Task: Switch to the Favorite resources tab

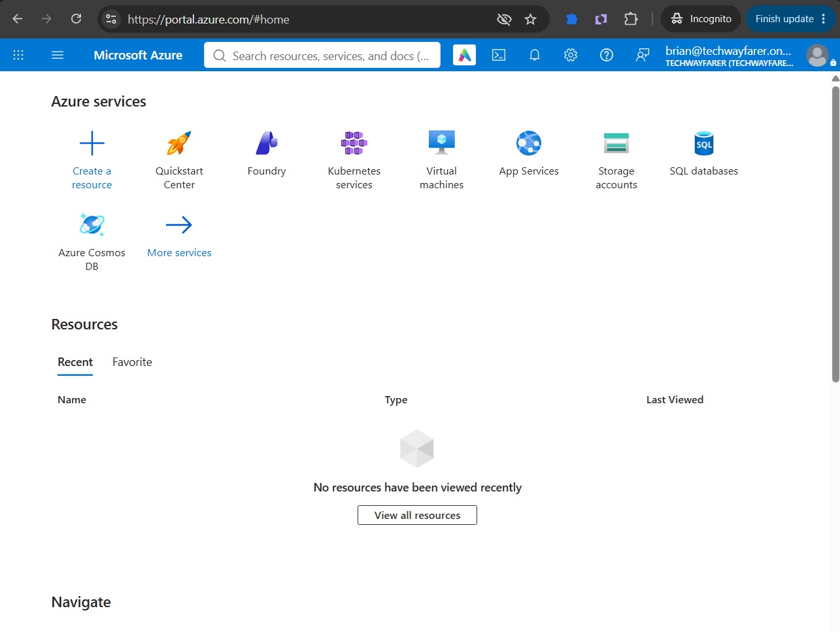Action: (x=132, y=362)
